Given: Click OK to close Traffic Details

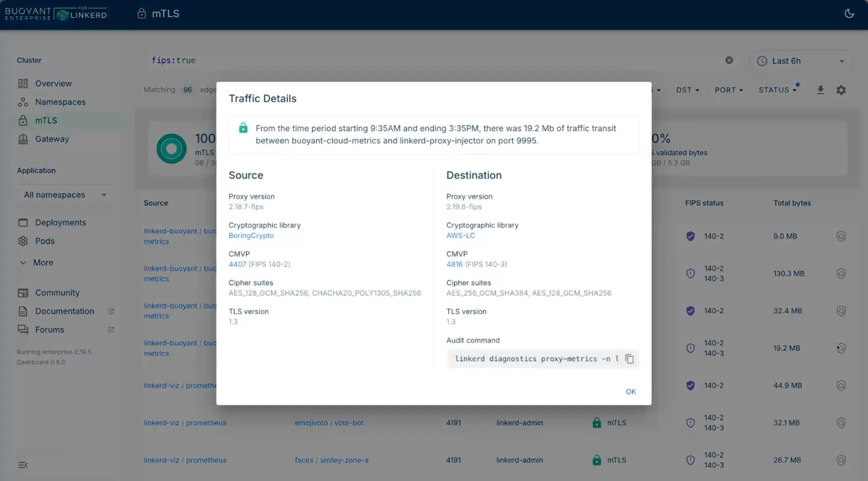Looking at the screenshot, I should click(x=630, y=392).
